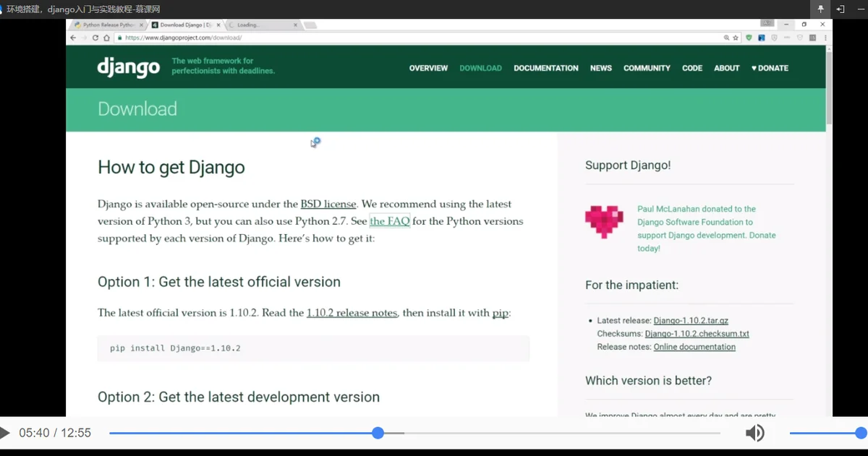This screenshot has width=868, height=456.
Task: Open the ABOUT nav item
Action: click(727, 68)
